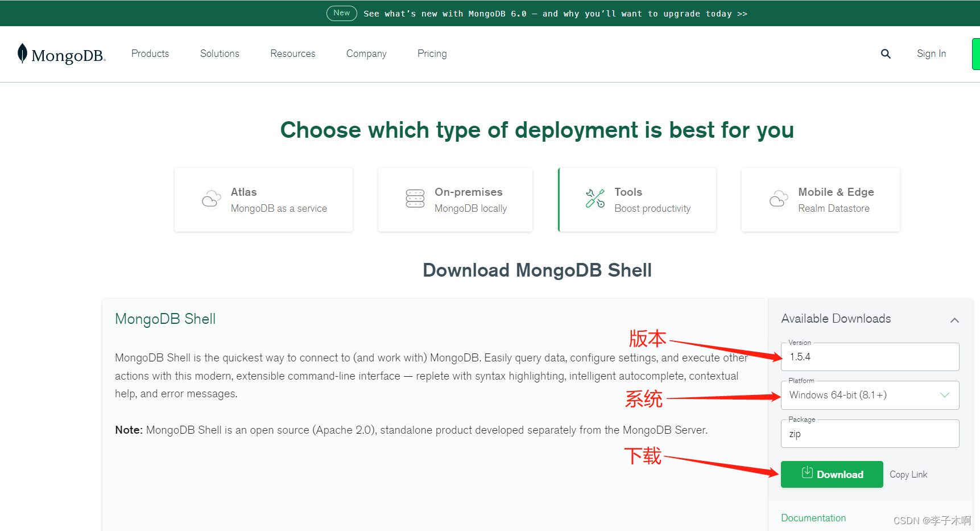This screenshot has width=980, height=531.
Task: Go to the Pricing page
Action: coord(432,53)
